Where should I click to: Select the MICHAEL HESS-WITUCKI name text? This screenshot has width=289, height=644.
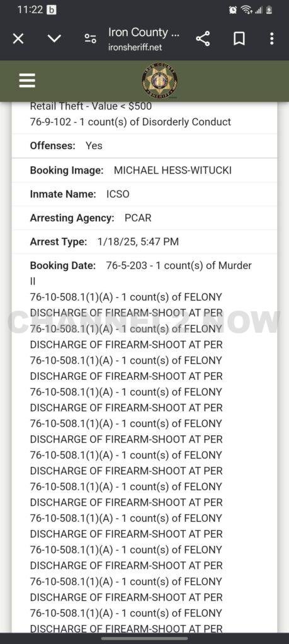click(173, 170)
